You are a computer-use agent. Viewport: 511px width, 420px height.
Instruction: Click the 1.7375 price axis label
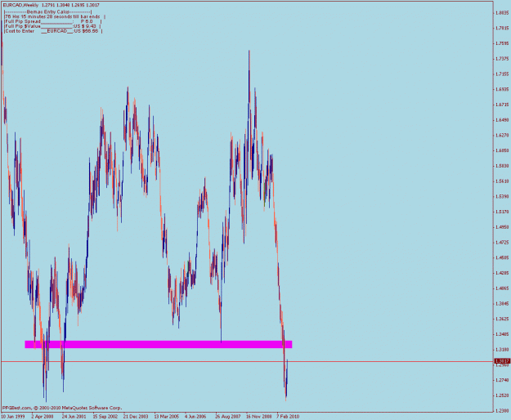click(x=502, y=59)
